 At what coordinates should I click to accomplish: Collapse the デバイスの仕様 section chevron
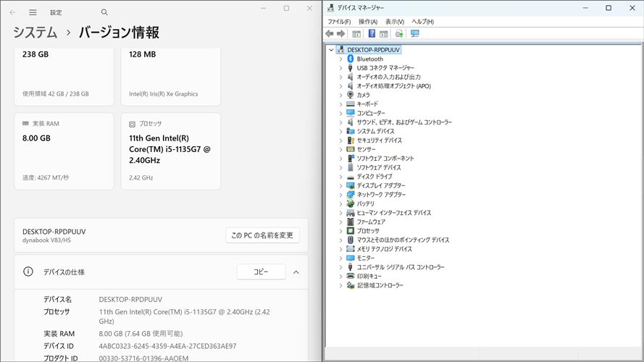[296, 272]
